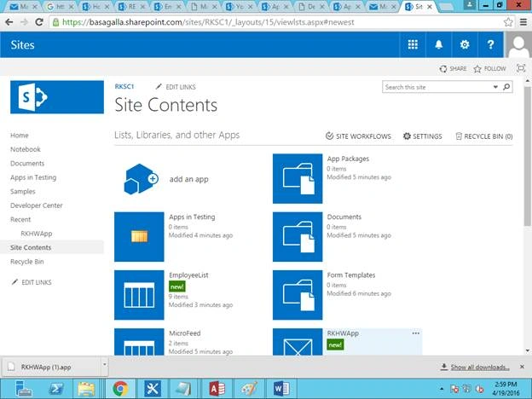Click the focus on content icon
Image resolution: width=532 pixels, height=399 pixels.
tap(521, 68)
